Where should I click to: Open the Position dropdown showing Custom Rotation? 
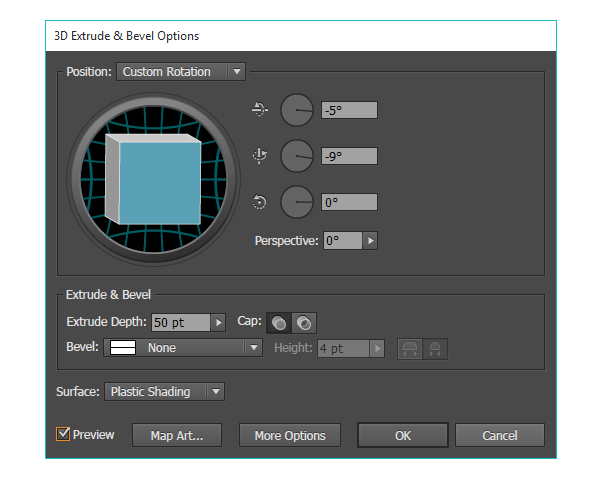[180, 72]
